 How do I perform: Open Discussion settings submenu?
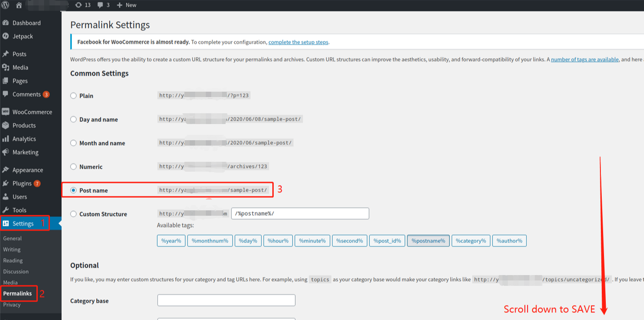coord(16,271)
